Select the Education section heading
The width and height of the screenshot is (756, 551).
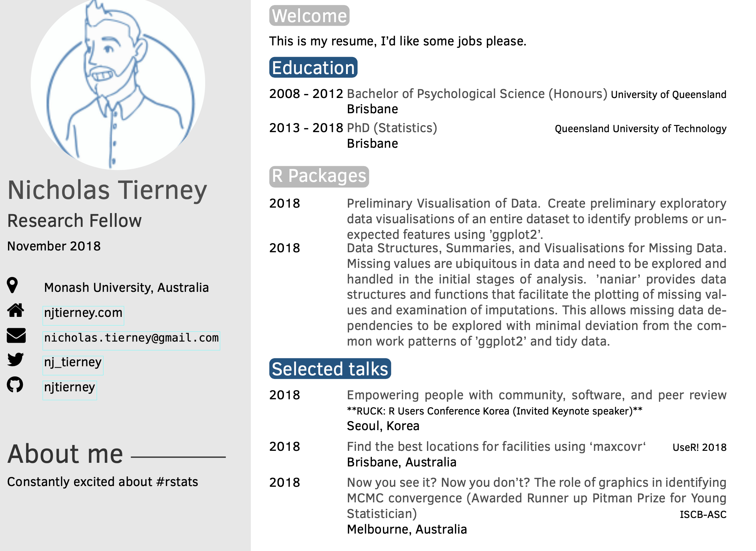pos(313,68)
